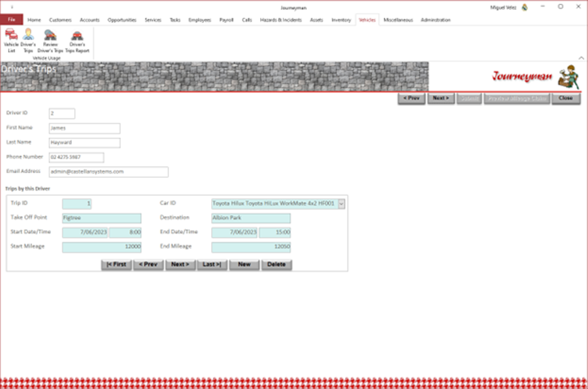The width and height of the screenshot is (588, 389).
Task: Click the Last Name field showing Hayward
Action: point(85,143)
